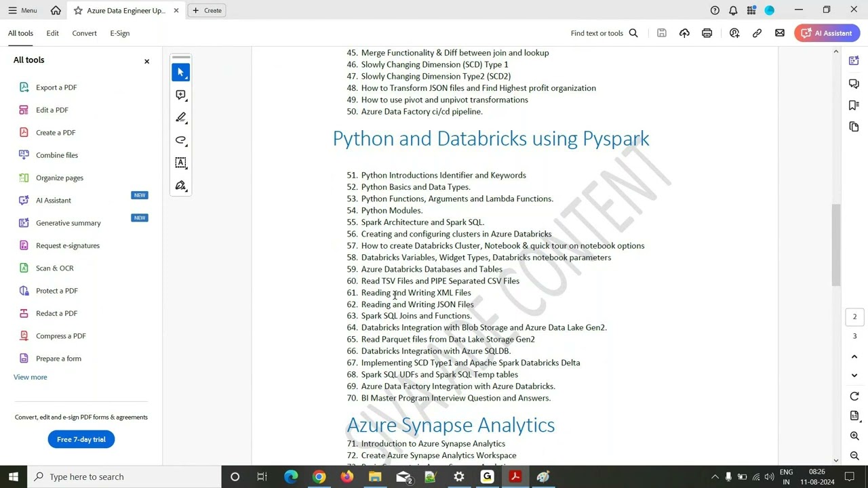
Task: Open the user profile avatar
Action: (x=770, y=10)
